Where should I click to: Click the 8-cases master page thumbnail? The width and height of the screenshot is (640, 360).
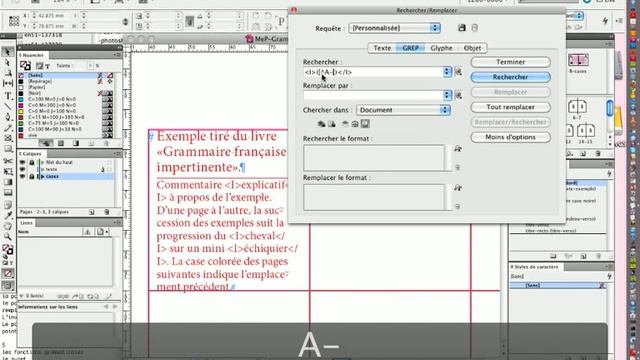[578, 60]
